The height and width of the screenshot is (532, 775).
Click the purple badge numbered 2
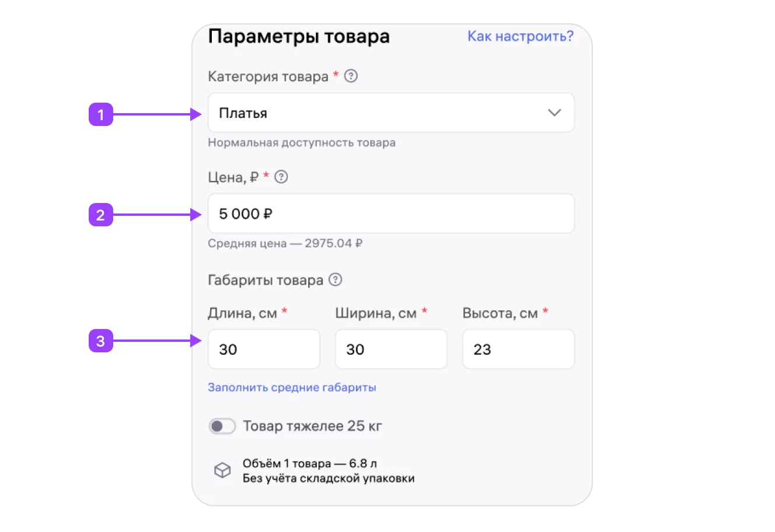100,215
